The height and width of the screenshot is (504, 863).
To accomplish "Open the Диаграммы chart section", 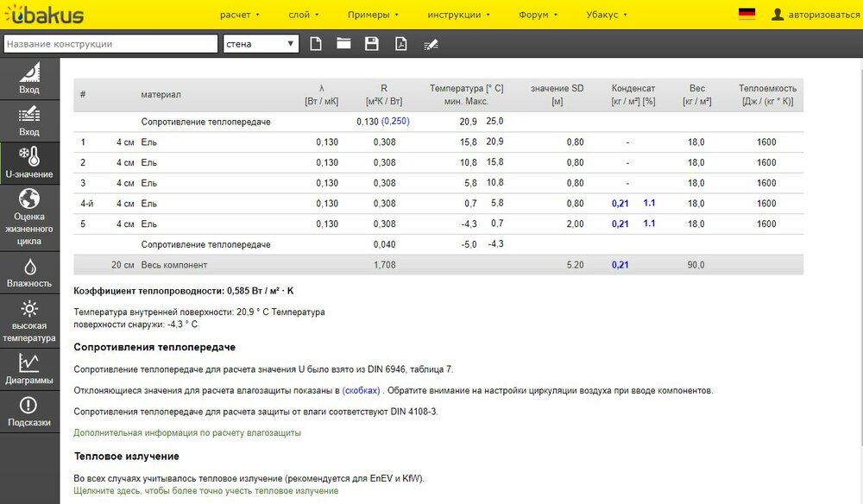I will (29, 369).
